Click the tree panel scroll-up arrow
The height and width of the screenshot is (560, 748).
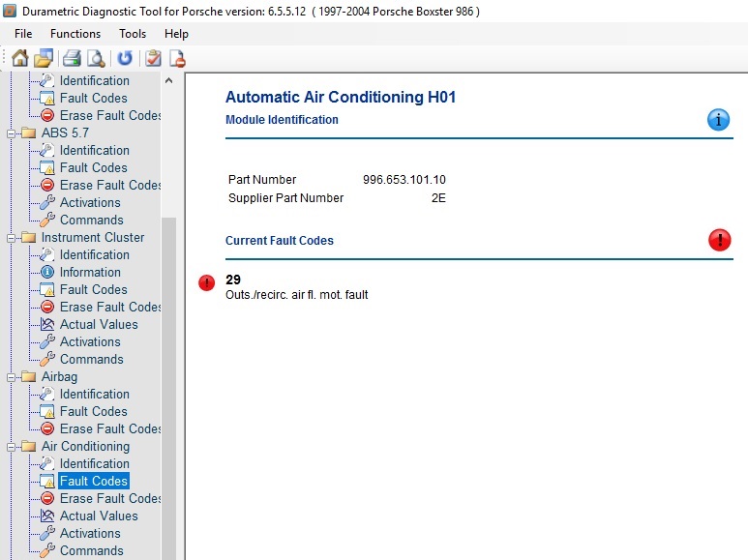click(169, 80)
